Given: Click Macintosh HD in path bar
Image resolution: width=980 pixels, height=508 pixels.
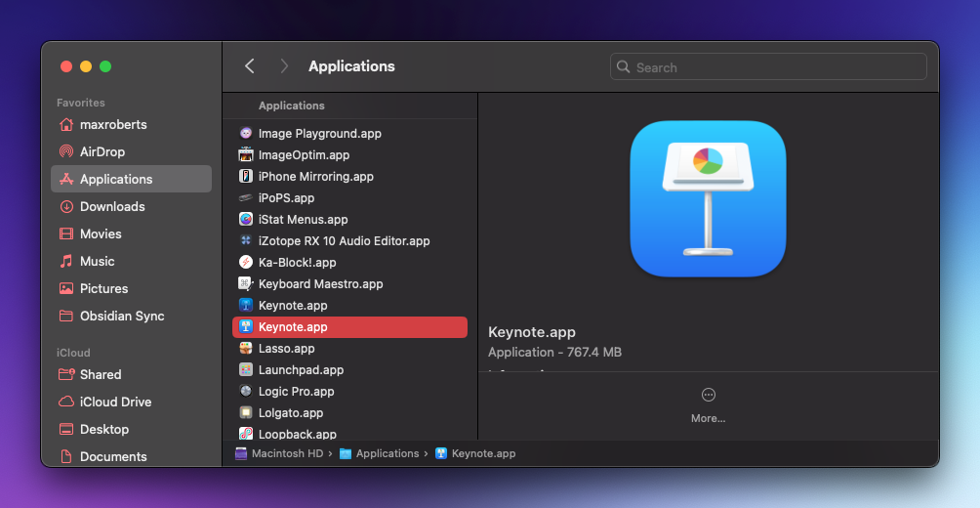Looking at the screenshot, I should click(281, 453).
